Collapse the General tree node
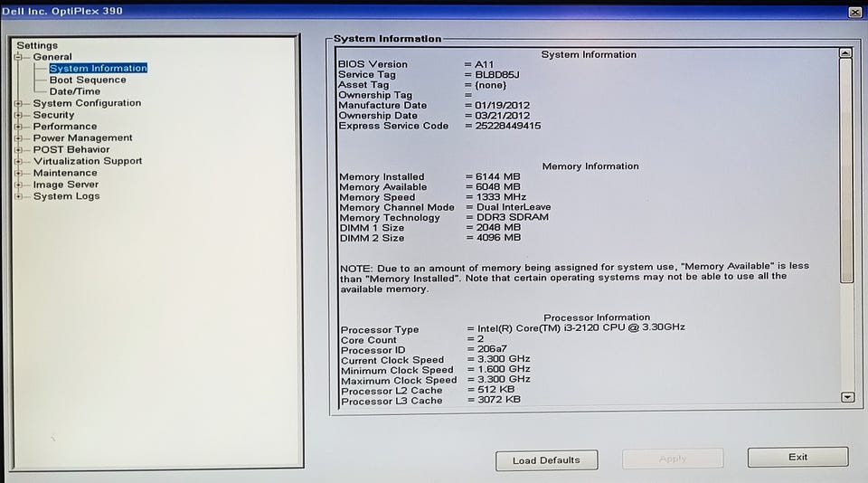Image resolution: width=868 pixels, height=483 pixels. (x=18, y=57)
